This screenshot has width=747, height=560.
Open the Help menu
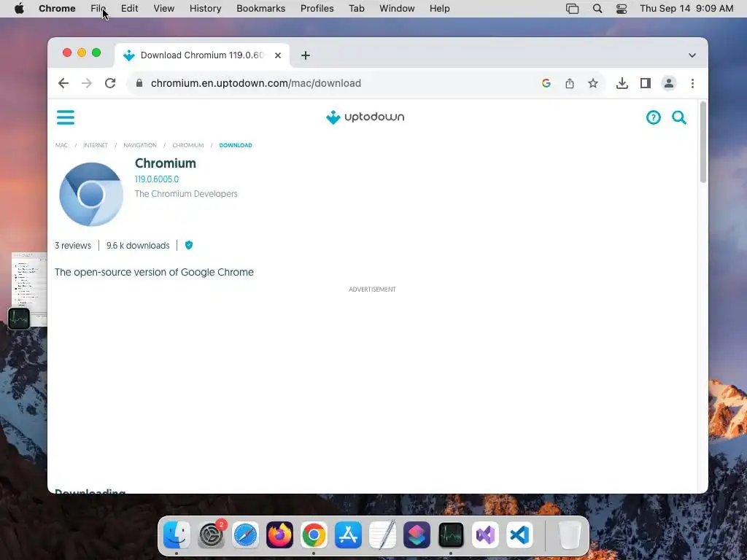(439, 9)
